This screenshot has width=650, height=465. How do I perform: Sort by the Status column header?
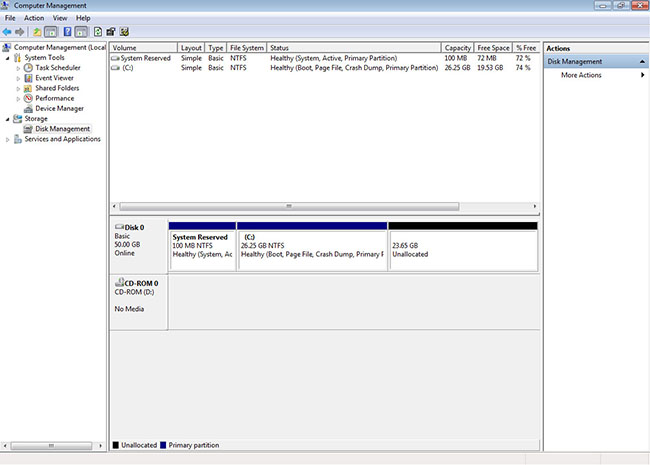354,48
